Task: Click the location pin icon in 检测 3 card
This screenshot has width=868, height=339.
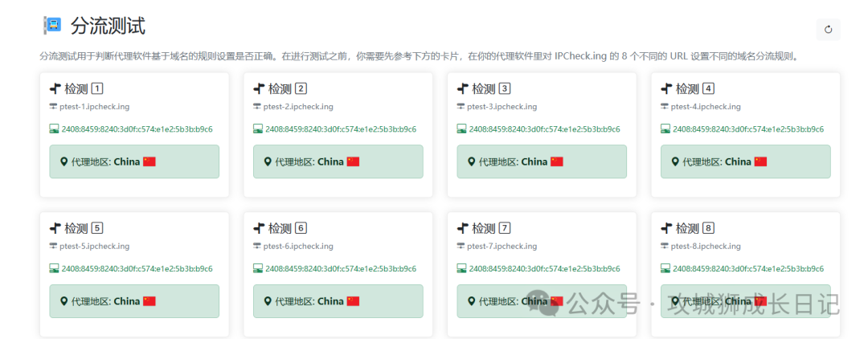Action: [x=471, y=161]
